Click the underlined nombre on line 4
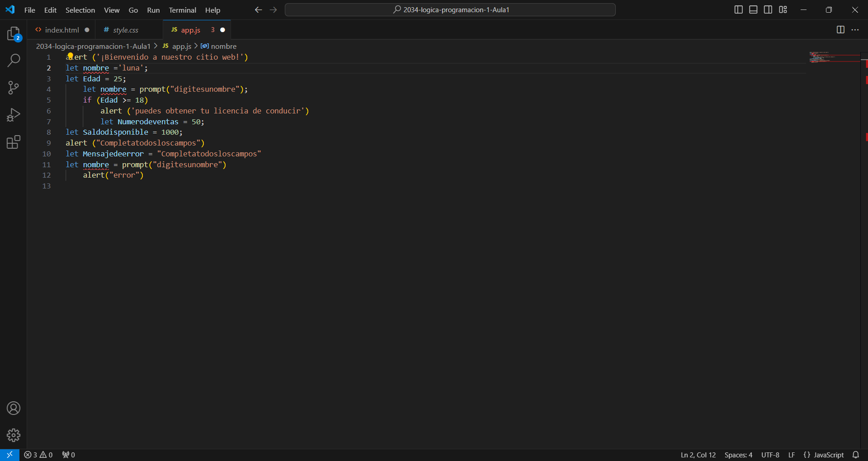This screenshot has height=461, width=868. tap(113, 89)
